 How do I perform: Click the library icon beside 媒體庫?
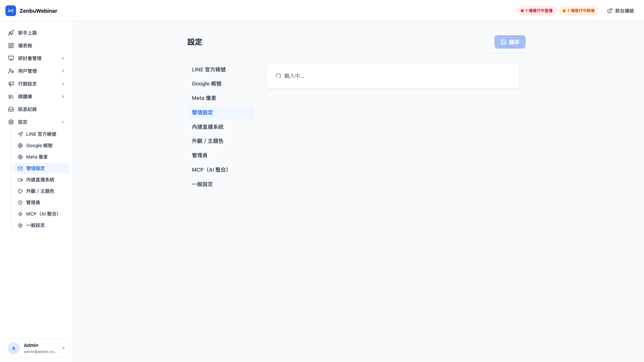tap(11, 97)
